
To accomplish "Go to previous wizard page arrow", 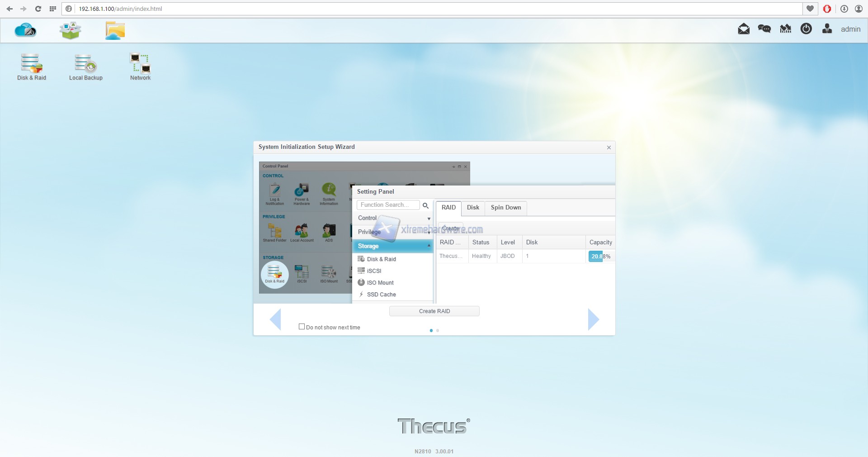I will [x=275, y=319].
